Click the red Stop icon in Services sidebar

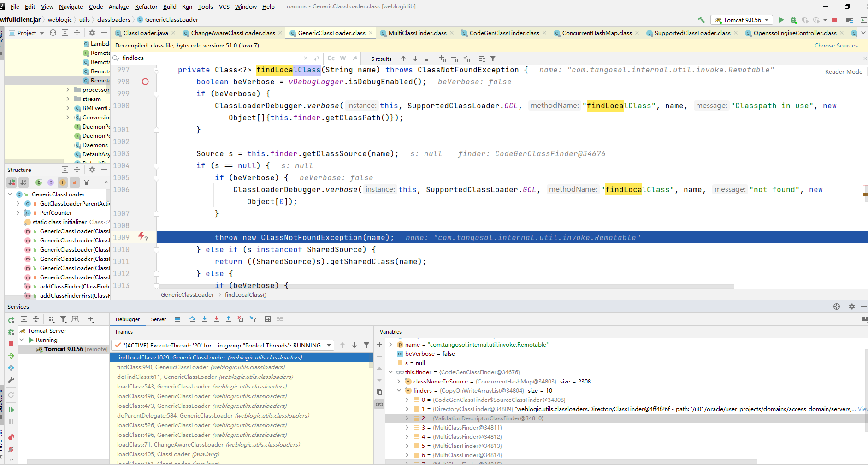[x=11, y=344]
